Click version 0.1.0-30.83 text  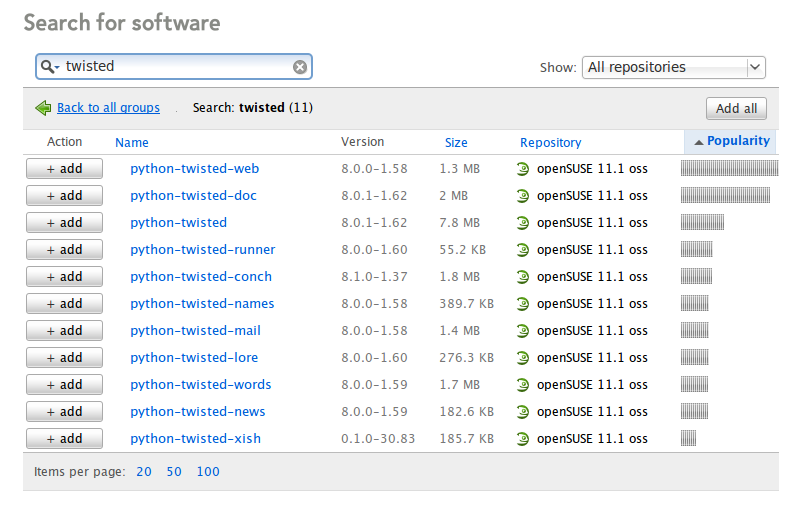(x=378, y=439)
